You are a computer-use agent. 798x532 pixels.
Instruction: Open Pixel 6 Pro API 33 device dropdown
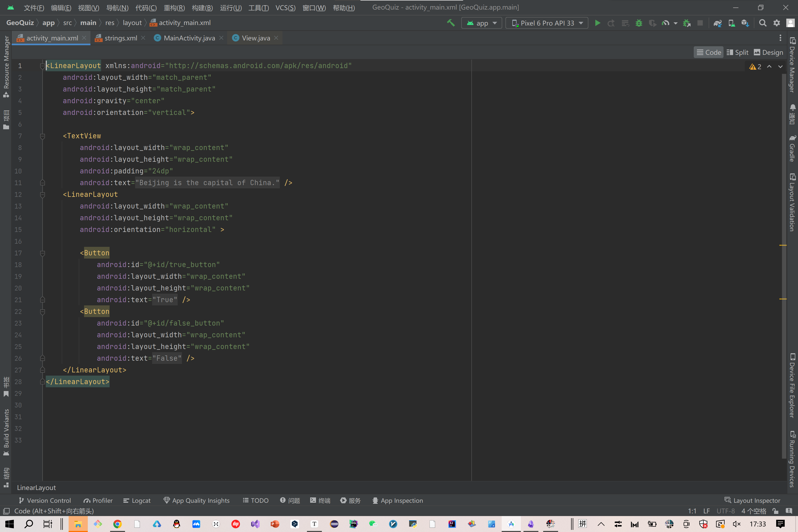[x=547, y=23]
